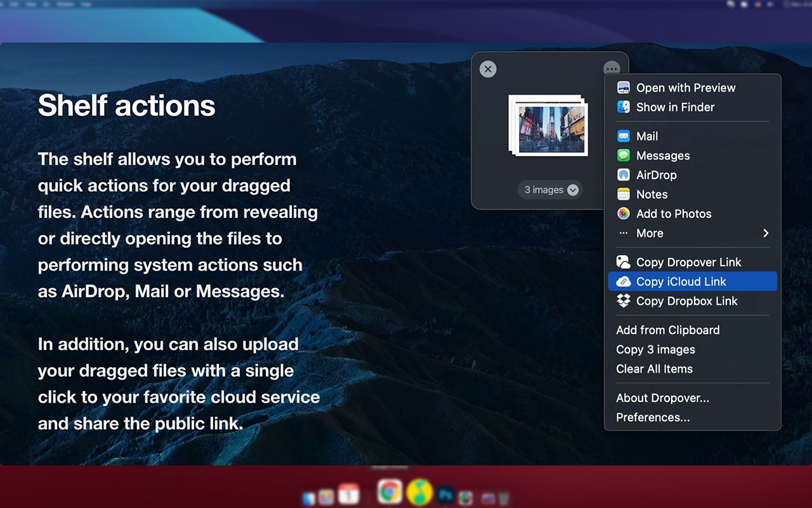The height and width of the screenshot is (508, 812).
Task: Click the Photos flower icon
Action: click(624, 213)
